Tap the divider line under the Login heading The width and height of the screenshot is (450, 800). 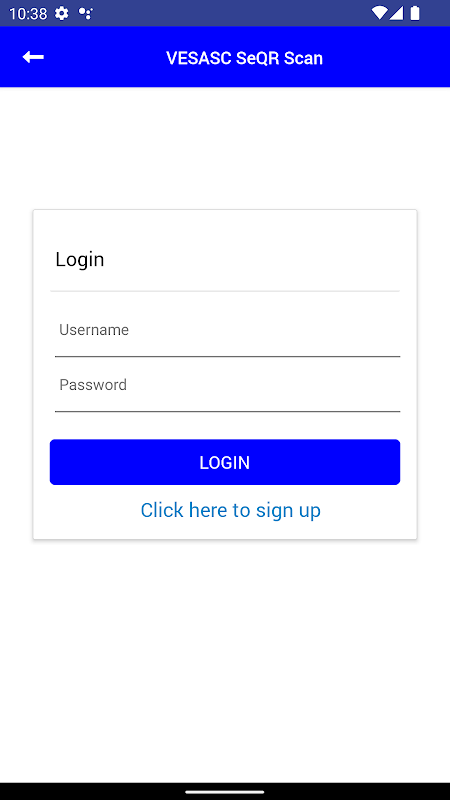[225, 291]
